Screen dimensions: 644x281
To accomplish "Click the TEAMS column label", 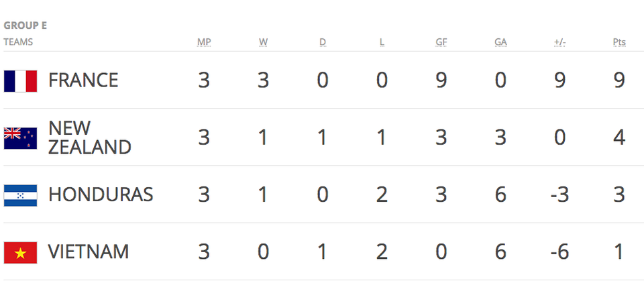I will (x=18, y=42).
